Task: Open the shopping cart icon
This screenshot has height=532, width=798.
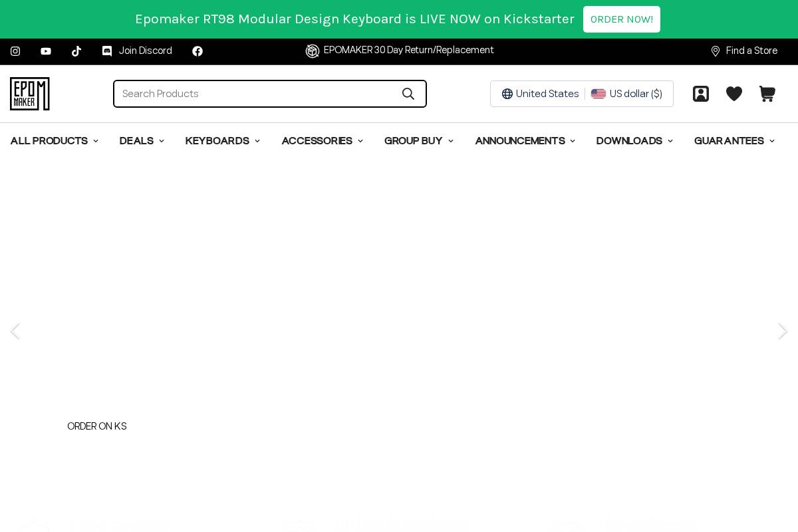Action: (767, 94)
